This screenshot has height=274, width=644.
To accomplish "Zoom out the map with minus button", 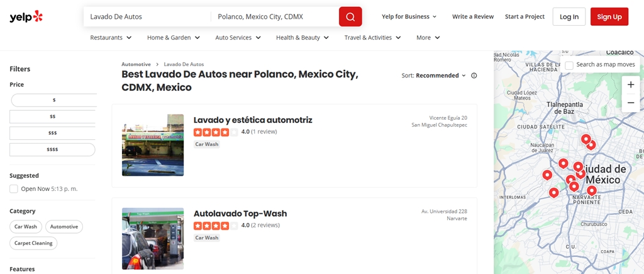I will (x=630, y=103).
